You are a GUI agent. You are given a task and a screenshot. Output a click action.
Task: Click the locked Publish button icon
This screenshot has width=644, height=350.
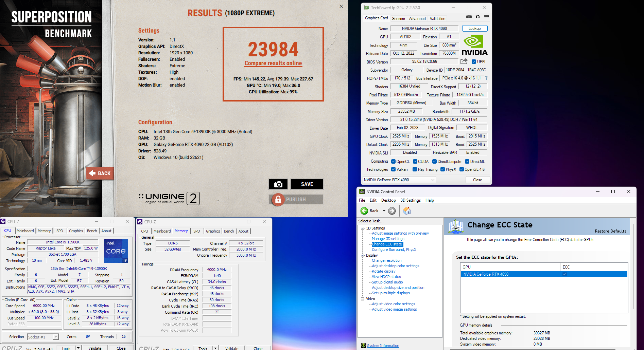tap(278, 200)
